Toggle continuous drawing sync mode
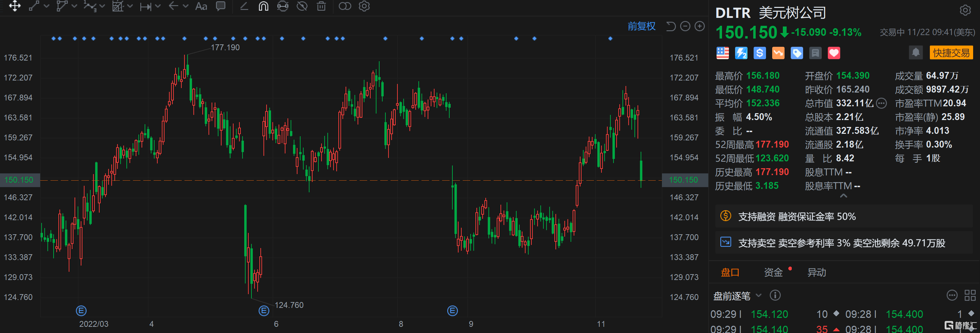The width and height of the screenshot is (980, 333). pyautogui.click(x=283, y=6)
